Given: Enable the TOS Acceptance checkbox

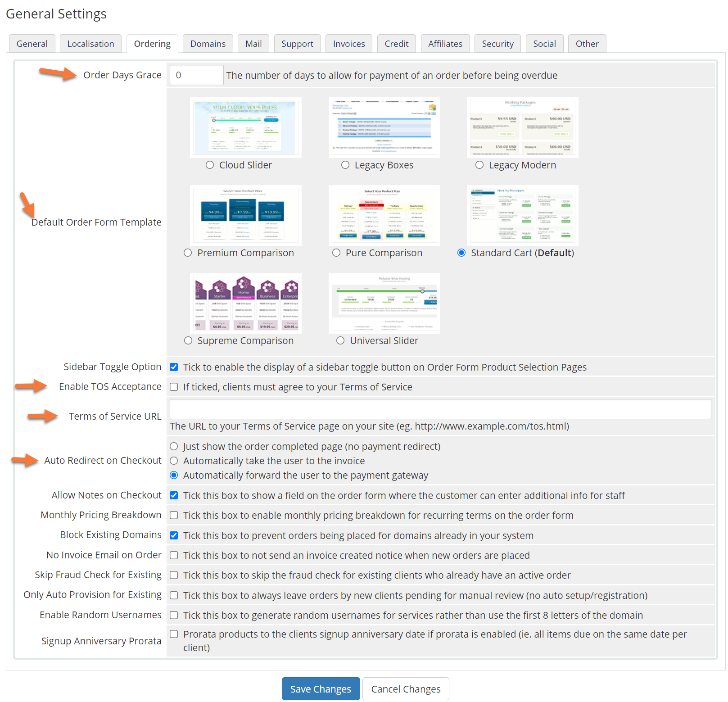Looking at the screenshot, I should [174, 387].
